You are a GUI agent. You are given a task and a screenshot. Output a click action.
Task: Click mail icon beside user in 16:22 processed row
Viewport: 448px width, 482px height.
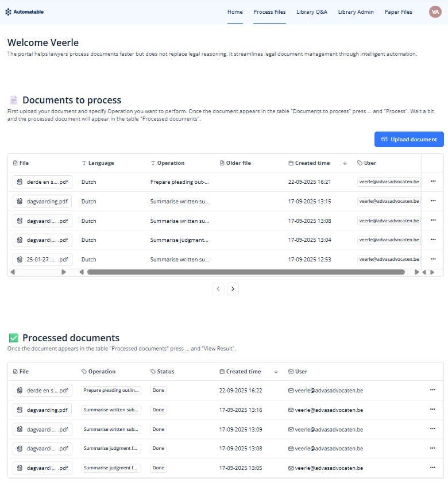point(291,391)
